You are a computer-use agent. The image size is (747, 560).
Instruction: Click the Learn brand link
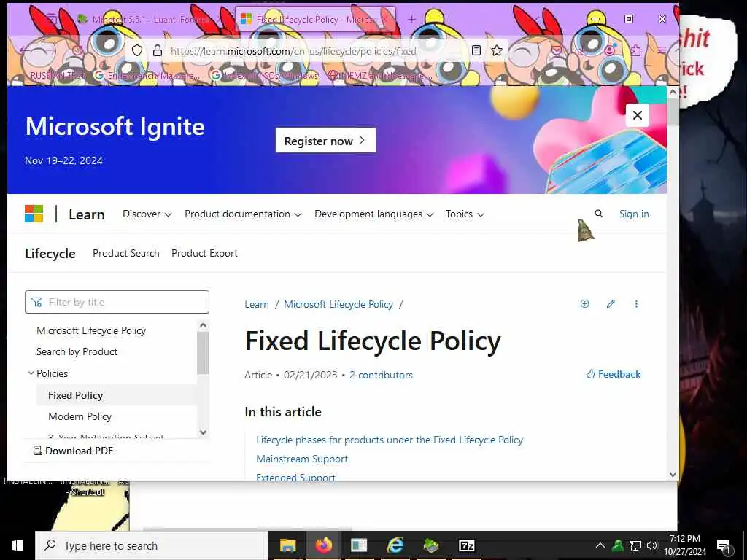point(87,214)
